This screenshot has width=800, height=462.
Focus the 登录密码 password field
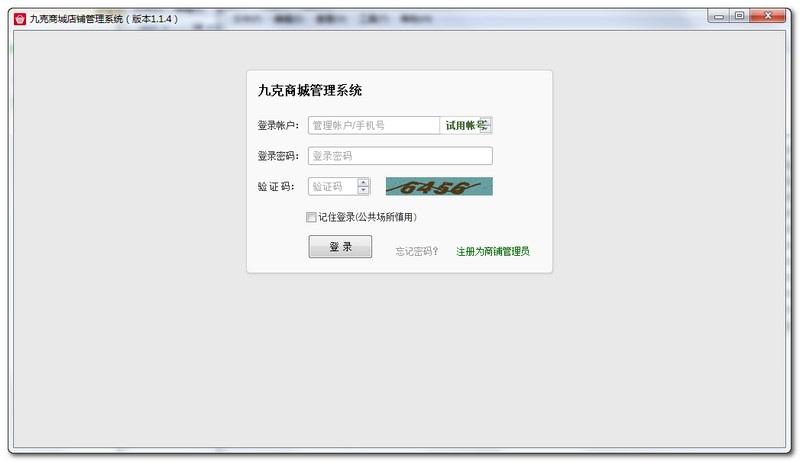point(400,156)
